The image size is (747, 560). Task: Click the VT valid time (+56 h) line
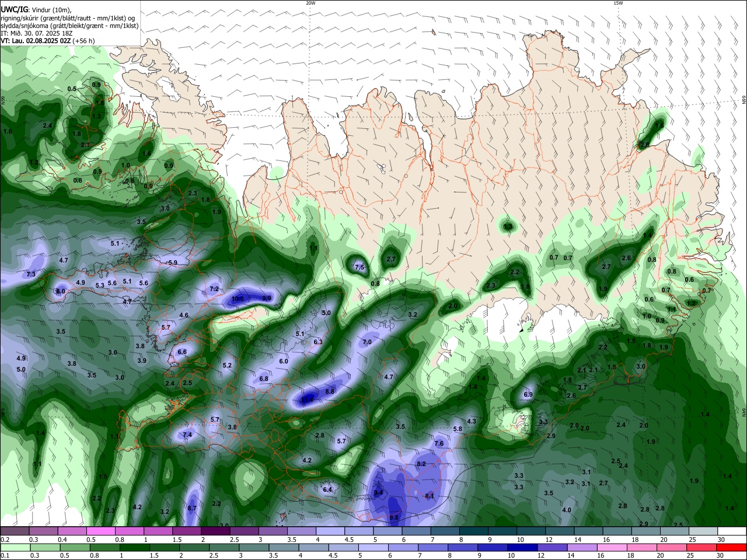click(47, 41)
